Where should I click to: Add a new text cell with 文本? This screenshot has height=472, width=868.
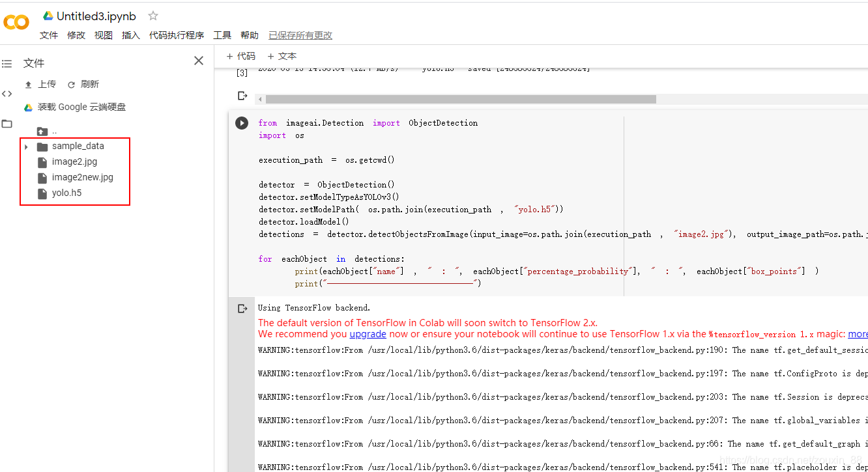click(x=282, y=56)
